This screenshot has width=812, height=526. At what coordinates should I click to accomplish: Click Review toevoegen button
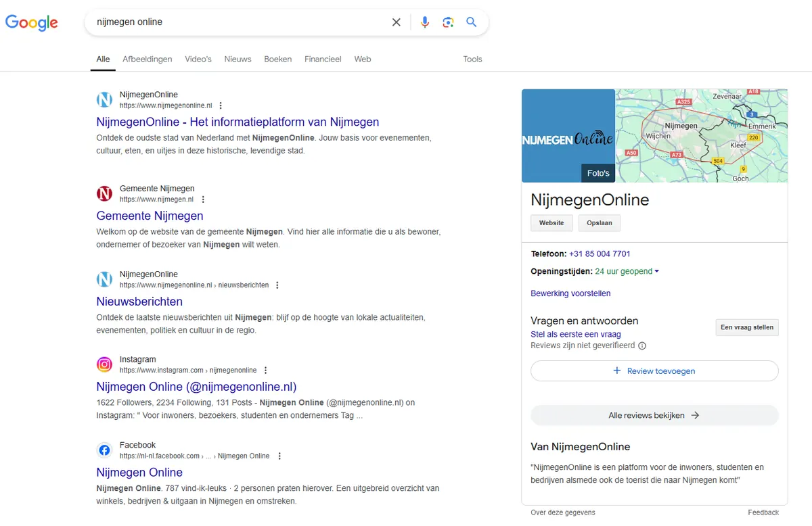[x=654, y=371]
